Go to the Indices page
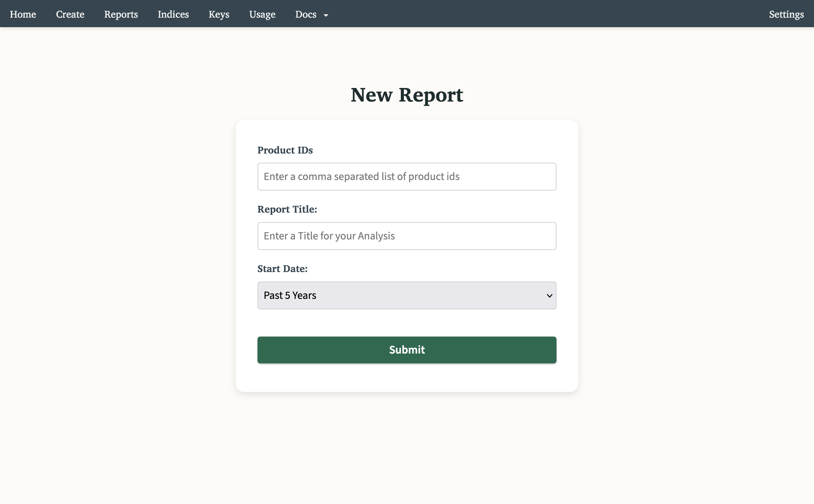The image size is (814, 504). click(173, 14)
